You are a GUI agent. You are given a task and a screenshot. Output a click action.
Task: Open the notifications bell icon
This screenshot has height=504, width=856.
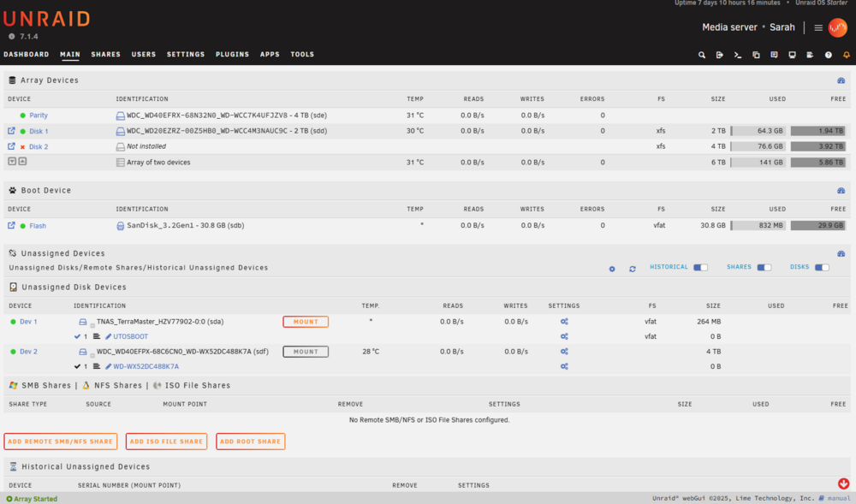click(x=847, y=55)
